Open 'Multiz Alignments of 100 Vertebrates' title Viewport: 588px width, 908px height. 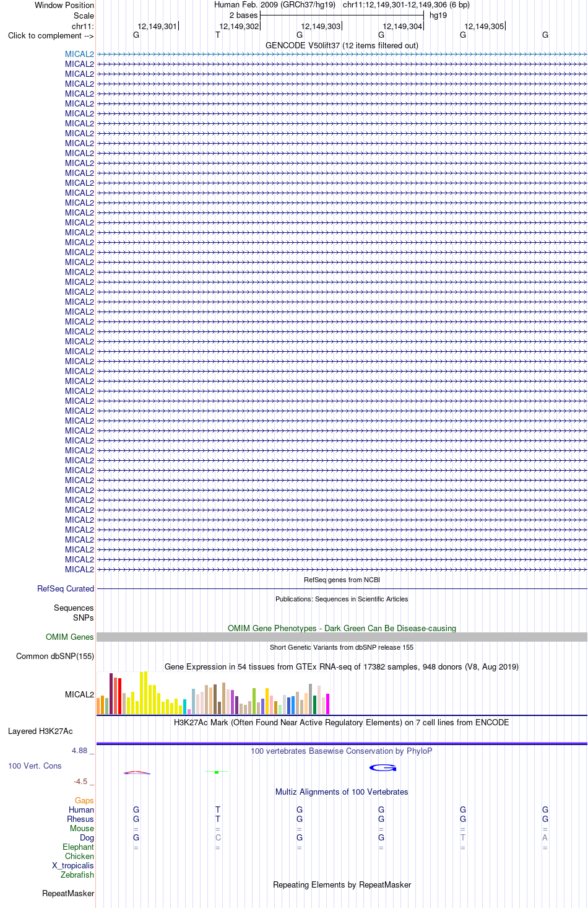342,792
